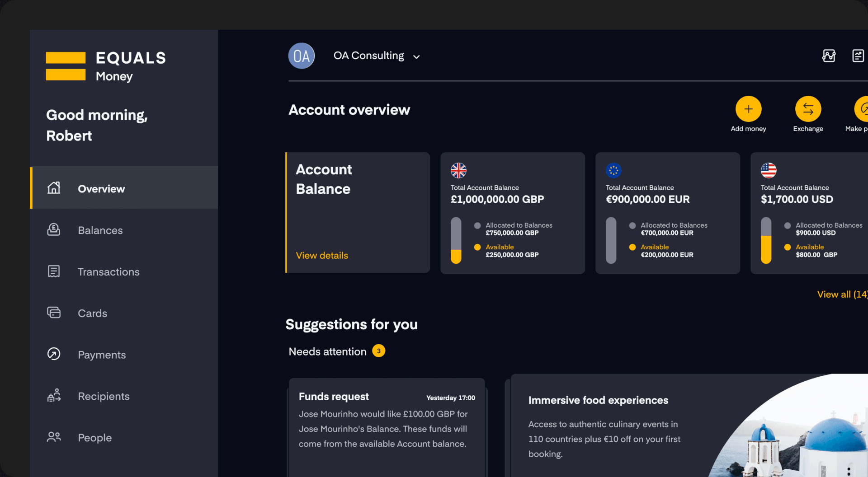Viewport: 868px width, 477px height.
Task: Click the Overview house icon in sidebar
Action: (x=54, y=188)
